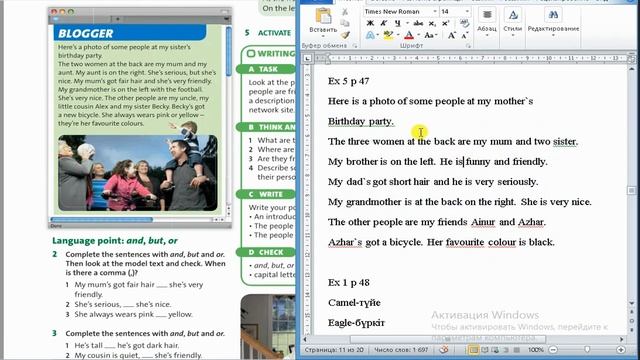This screenshot has height=360, width=640.
Task: Click the BLOGGER title banner
Action: pyautogui.click(x=130, y=33)
